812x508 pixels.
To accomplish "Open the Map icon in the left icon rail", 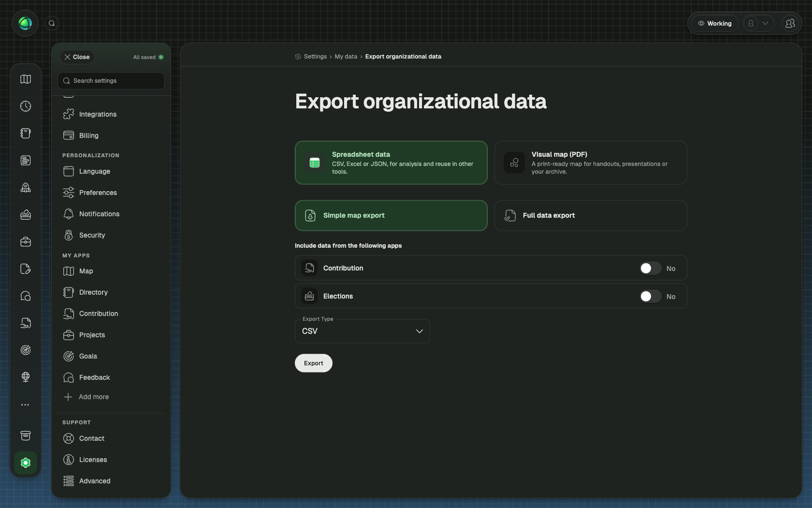I will (x=26, y=79).
